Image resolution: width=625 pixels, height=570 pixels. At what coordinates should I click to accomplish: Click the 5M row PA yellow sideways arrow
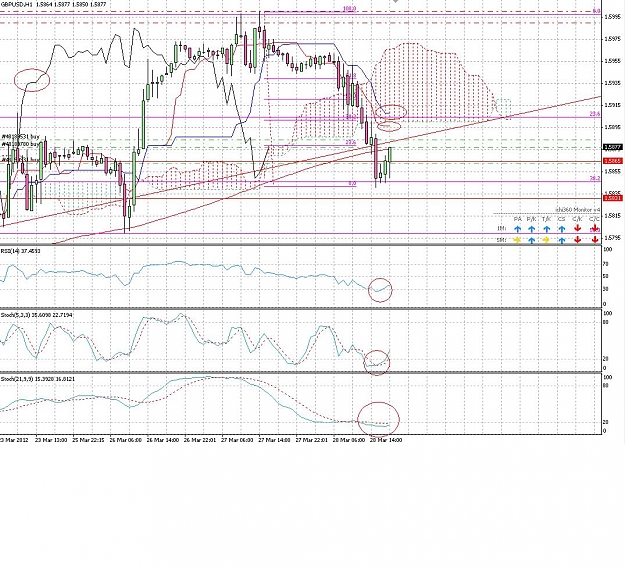[517, 240]
